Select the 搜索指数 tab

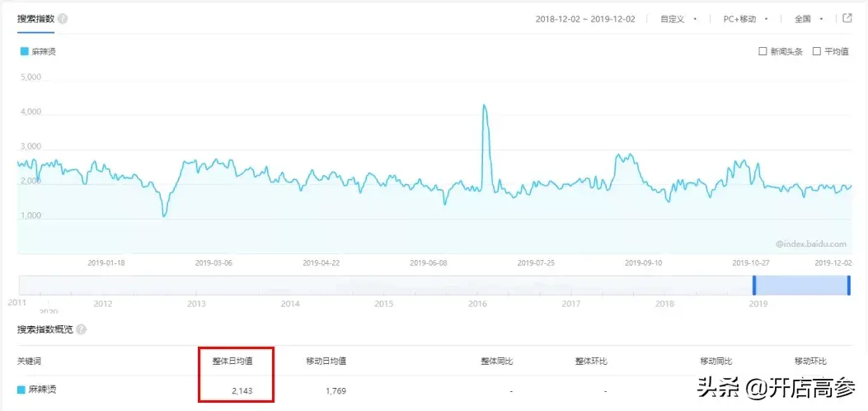pos(36,19)
